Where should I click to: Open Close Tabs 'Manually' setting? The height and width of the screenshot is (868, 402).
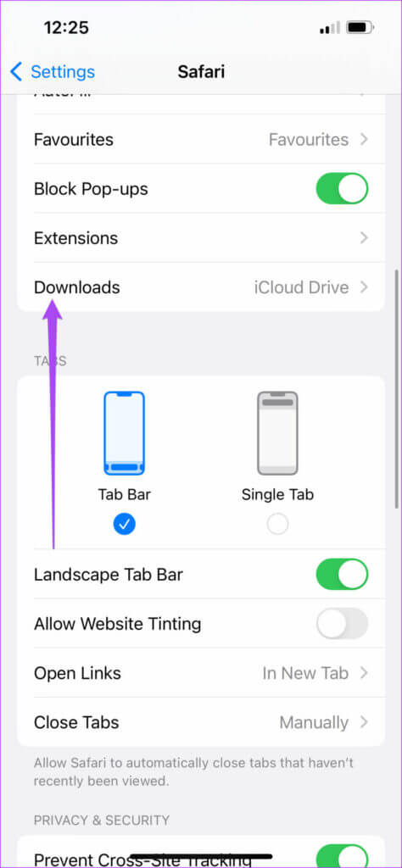[x=314, y=722]
